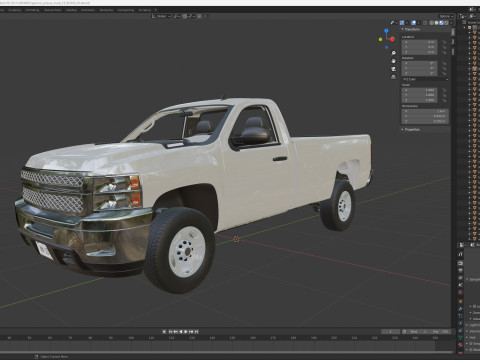
Task: Open the Global transform orientation dropdown
Action: point(161,16)
